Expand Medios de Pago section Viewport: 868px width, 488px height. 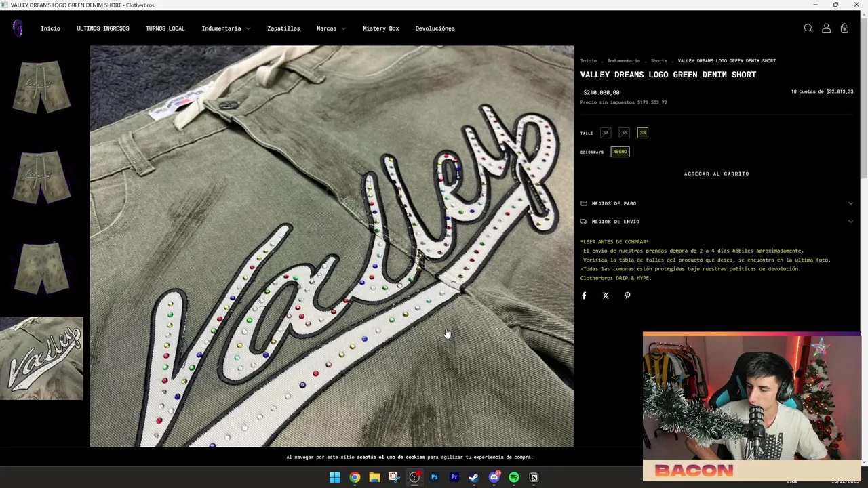click(x=716, y=203)
